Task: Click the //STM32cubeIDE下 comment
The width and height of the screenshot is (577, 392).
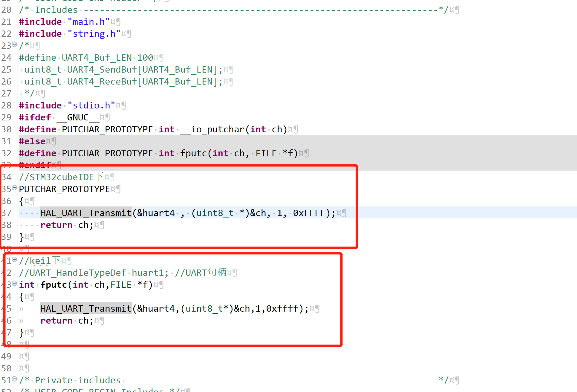Action: pos(60,177)
